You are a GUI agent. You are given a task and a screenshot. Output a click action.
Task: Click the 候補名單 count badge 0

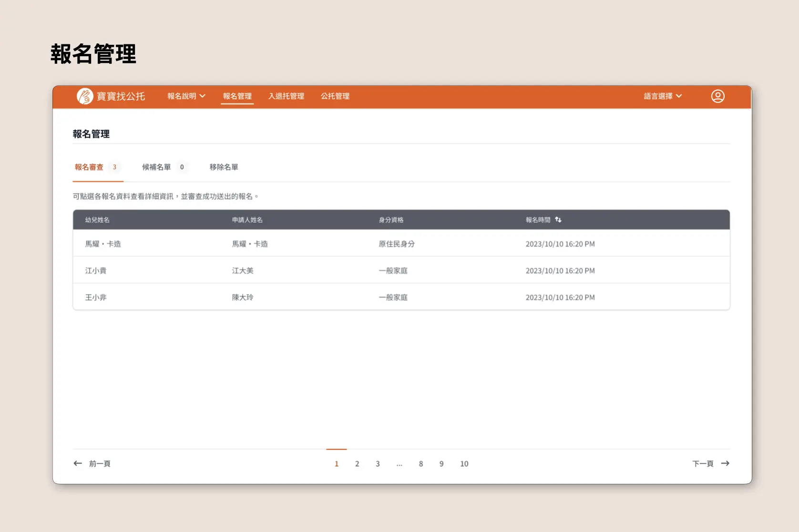tap(182, 167)
